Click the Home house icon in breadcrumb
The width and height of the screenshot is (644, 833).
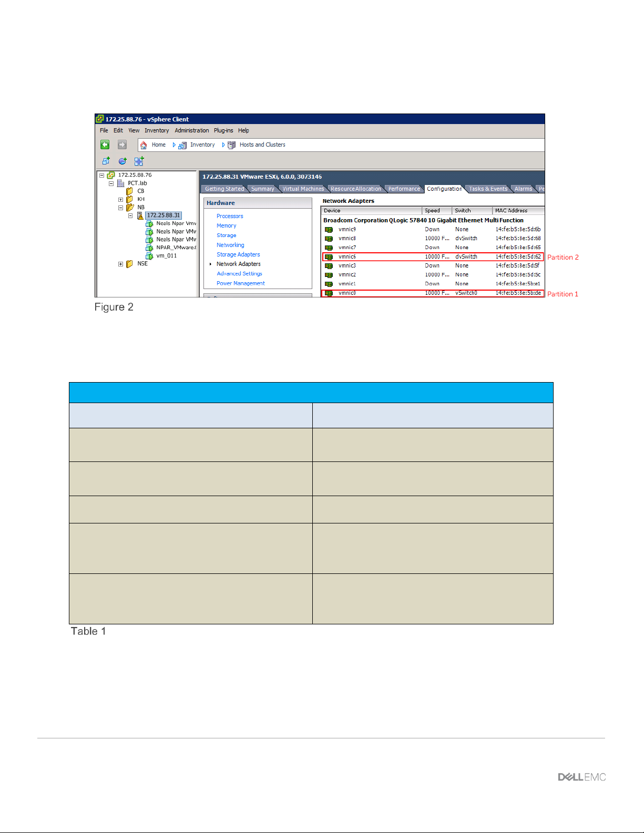[x=144, y=145]
